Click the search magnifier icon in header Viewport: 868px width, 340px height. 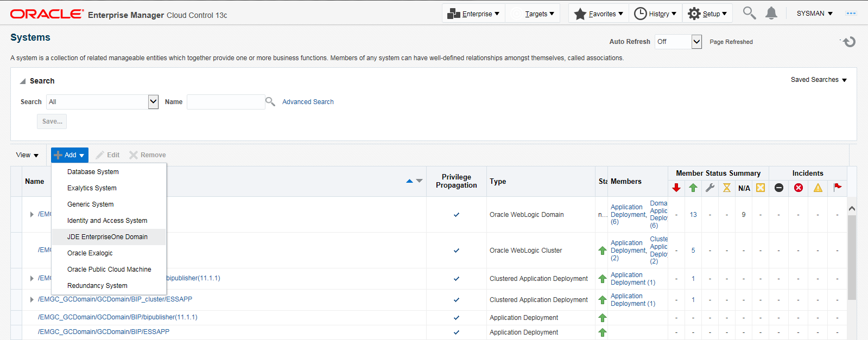coord(749,13)
